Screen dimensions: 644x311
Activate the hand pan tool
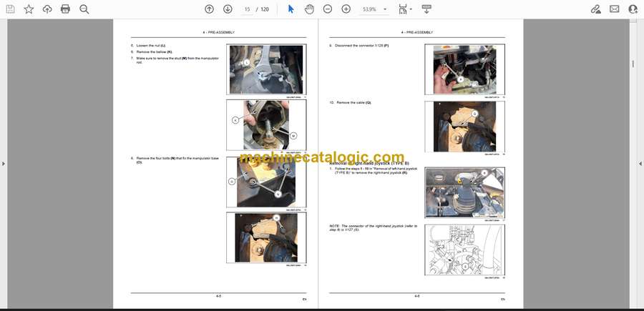[x=309, y=9]
